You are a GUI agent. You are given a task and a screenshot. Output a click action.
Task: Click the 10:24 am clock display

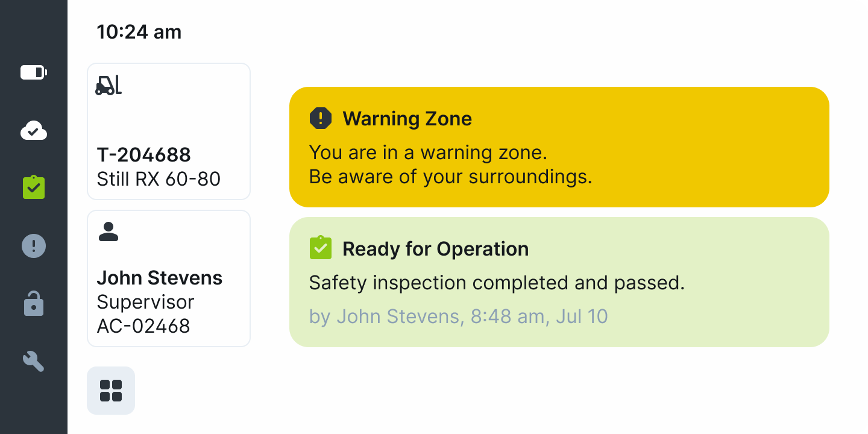click(x=139, y=32)
